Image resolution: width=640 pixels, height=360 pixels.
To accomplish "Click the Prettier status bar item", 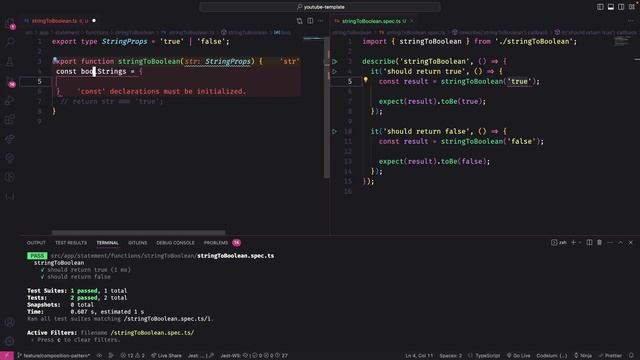I will coord(610,356).
